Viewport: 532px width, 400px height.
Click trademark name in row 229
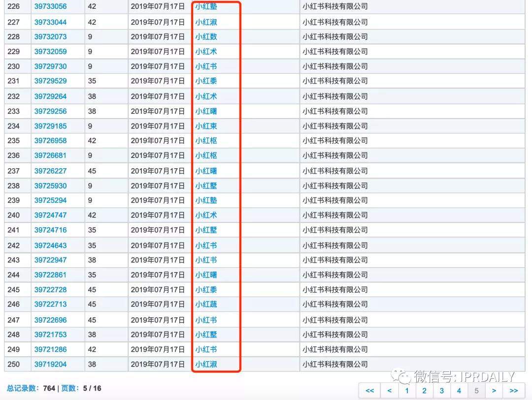pos(206,52)
